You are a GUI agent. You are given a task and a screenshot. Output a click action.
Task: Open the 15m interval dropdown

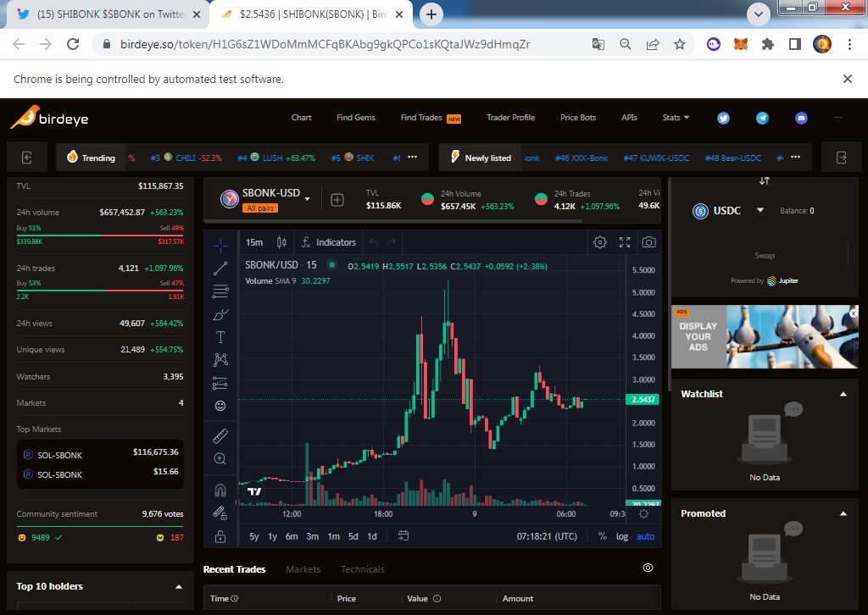click(x=254, y=242)
